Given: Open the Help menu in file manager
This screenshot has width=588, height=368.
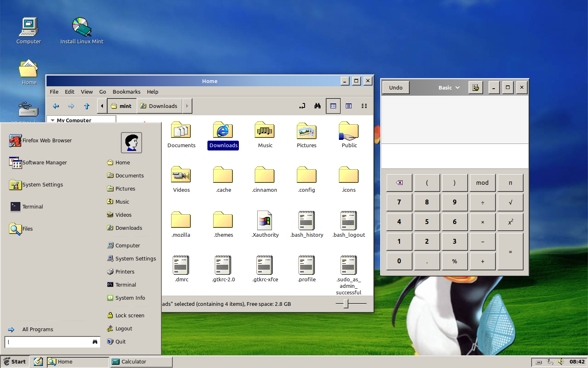Looking at the screenshot, I should 152,92.
